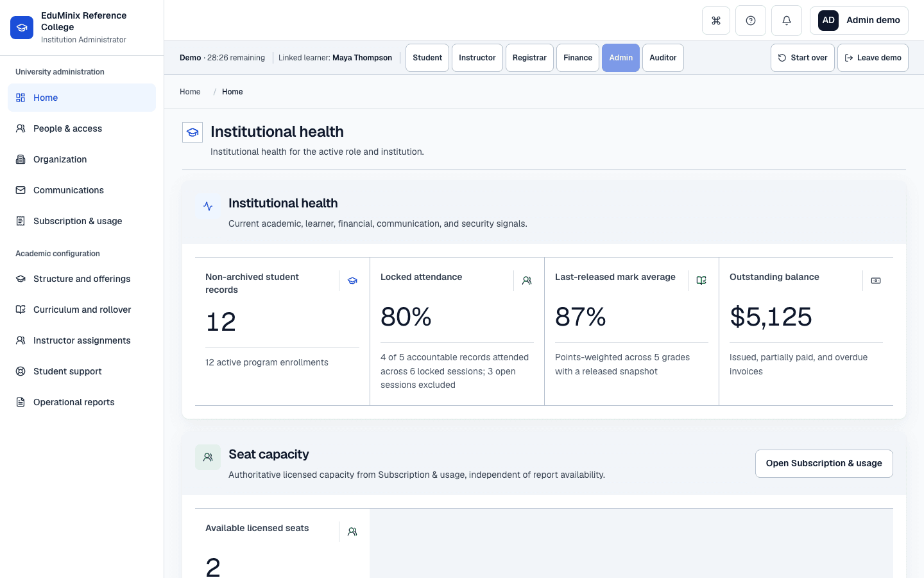This screenshot has width=924, height=578.
Task: Go to People & access
Action: click(x=81, y=128)
